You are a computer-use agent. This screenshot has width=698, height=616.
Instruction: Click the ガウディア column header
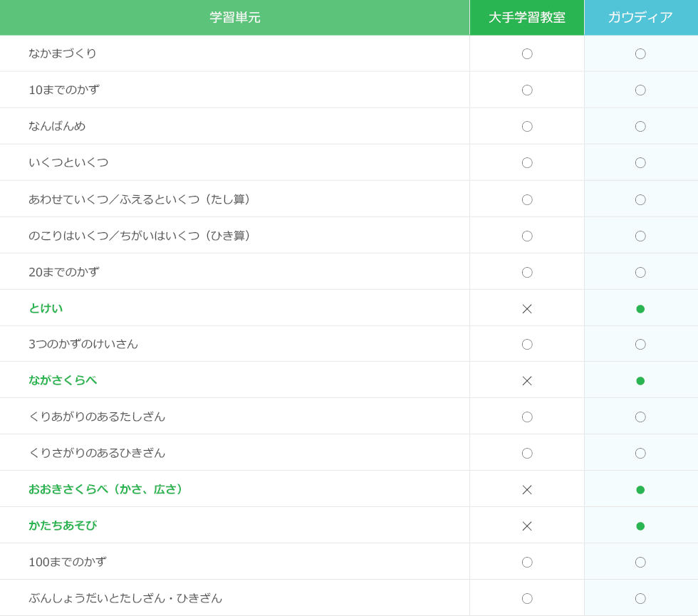point(640,18)
